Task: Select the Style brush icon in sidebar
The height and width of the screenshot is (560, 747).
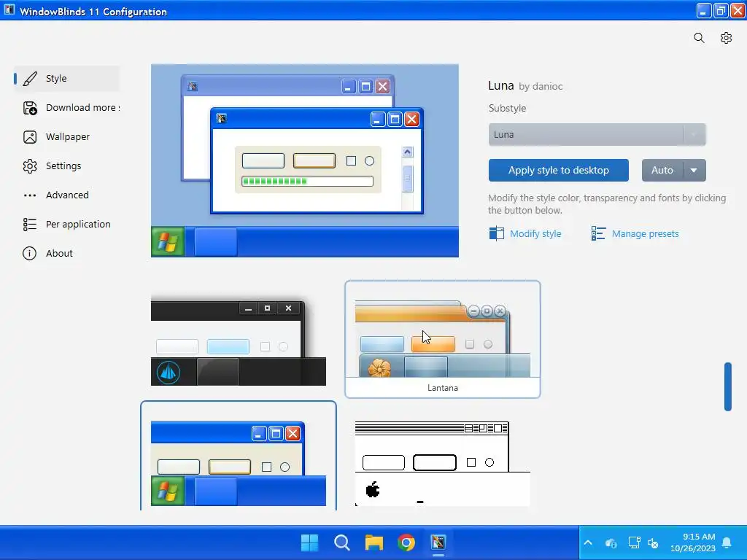Action: pos(30,79)
